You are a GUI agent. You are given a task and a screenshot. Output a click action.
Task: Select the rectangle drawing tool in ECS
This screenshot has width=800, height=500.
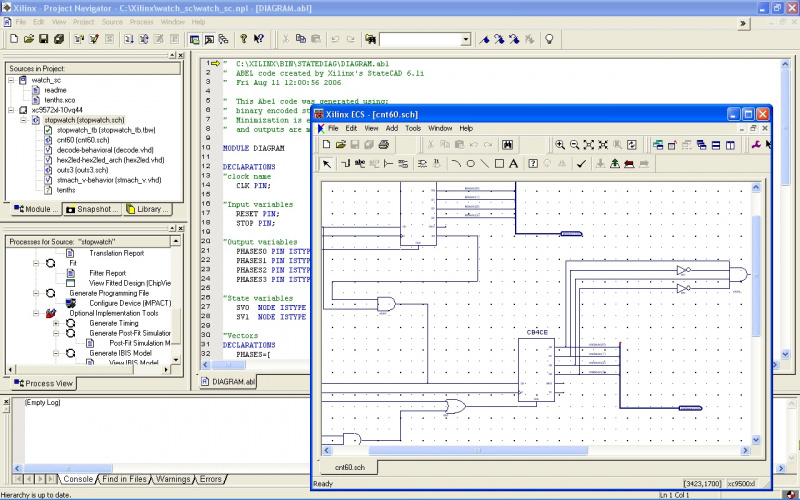[x=499, y=164]
